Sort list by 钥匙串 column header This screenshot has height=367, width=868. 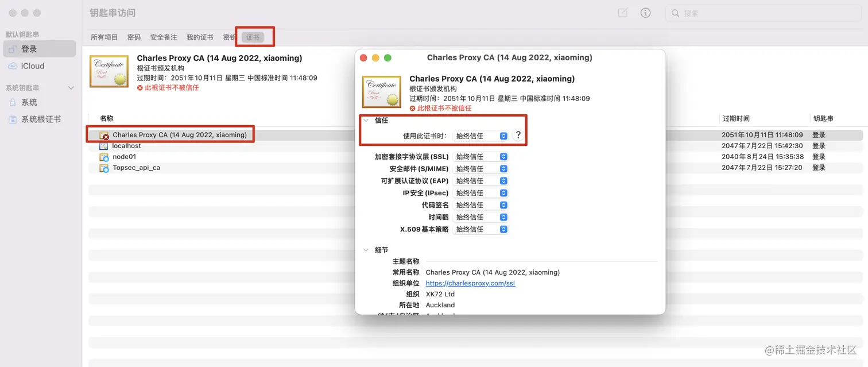pyautogui.click(x=823, y=118)
